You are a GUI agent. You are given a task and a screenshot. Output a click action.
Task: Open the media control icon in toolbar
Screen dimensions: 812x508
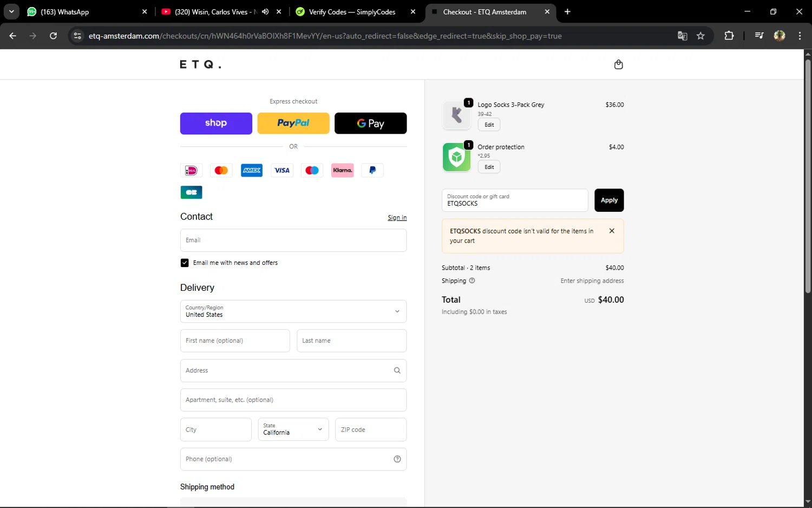759,36
